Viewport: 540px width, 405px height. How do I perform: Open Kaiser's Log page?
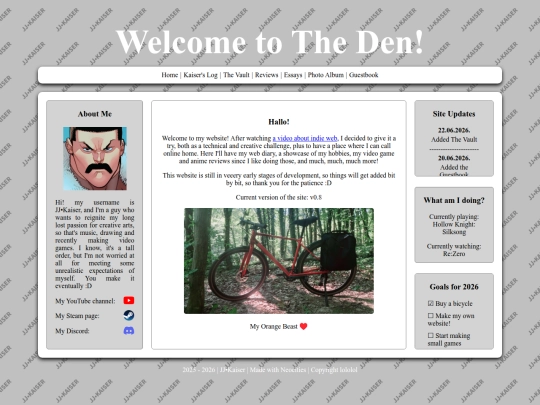pos(200,75)
